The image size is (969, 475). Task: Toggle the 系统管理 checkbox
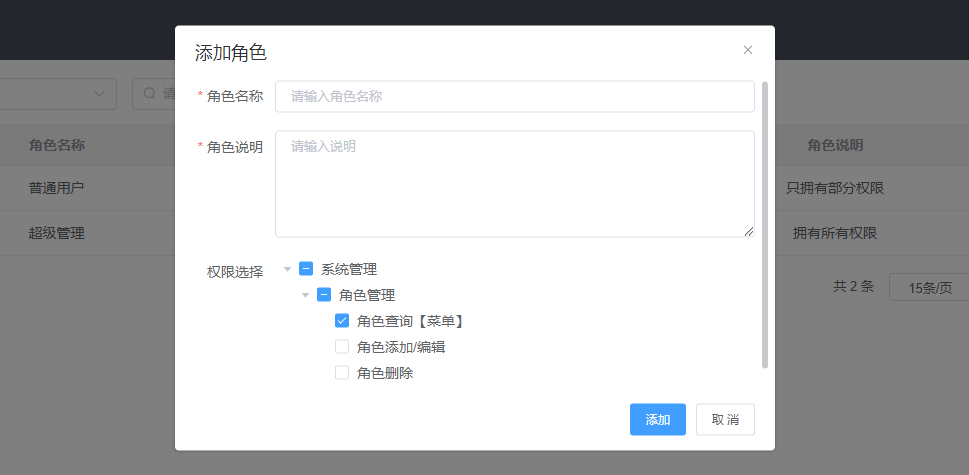[306, 269]
